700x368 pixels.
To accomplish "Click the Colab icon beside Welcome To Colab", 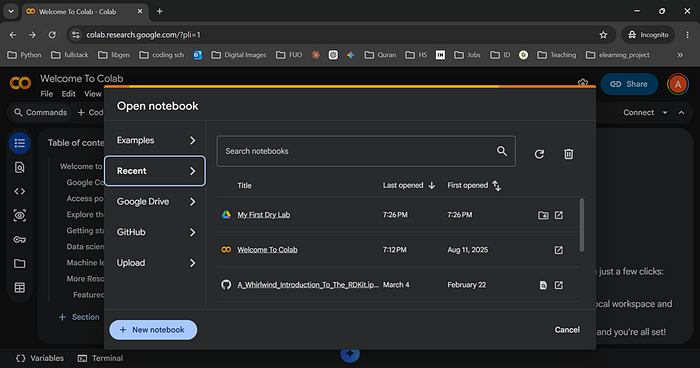I will [x=226, y=250].
